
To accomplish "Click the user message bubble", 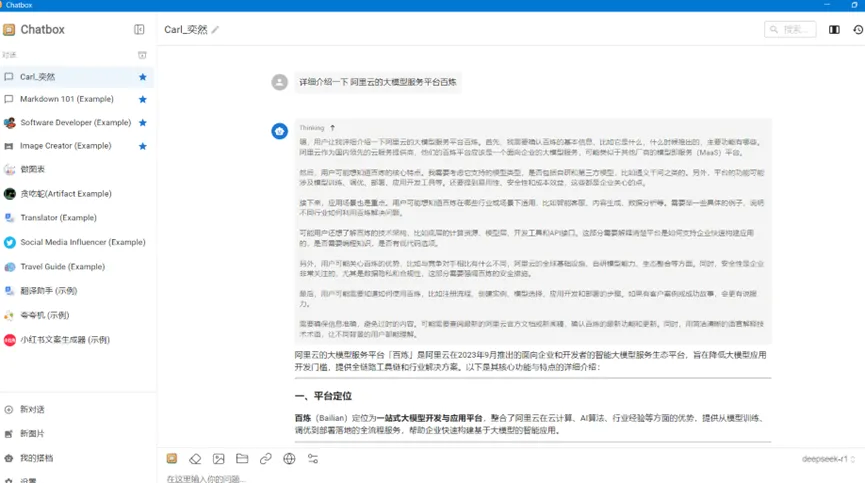I will coord(378,82).
